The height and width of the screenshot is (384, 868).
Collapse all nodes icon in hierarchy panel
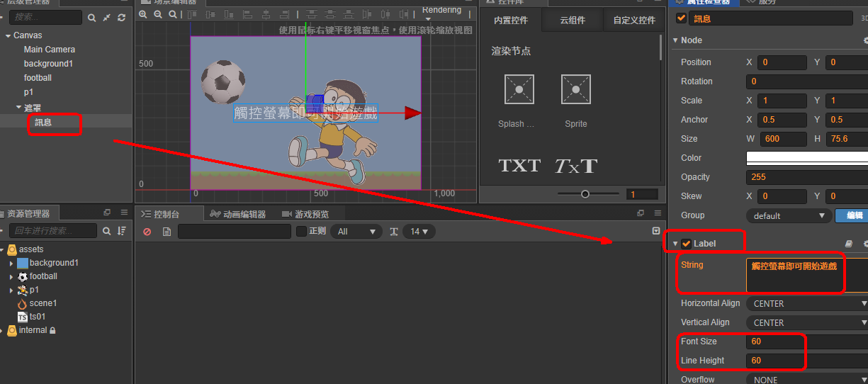(x=107, y=17)
